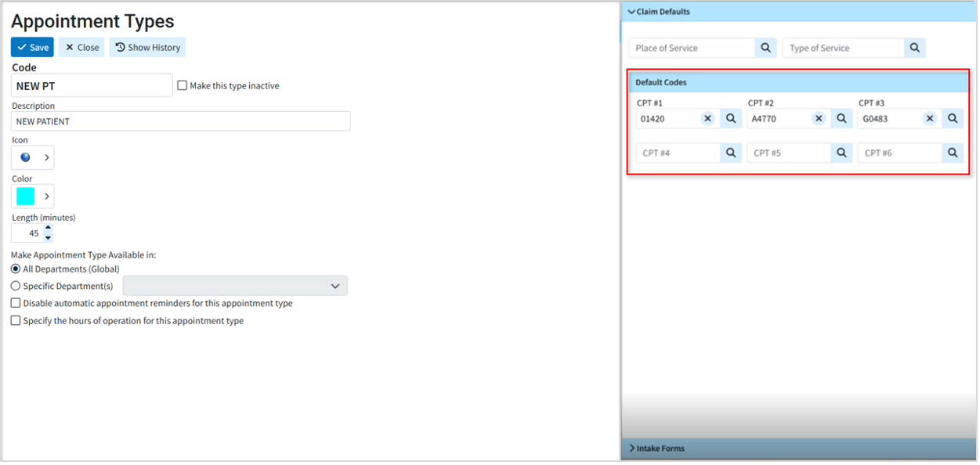This screenshot has width=980, height=465.
Task: Click the CPT #1 field with 01420
Action: [667, 119]
